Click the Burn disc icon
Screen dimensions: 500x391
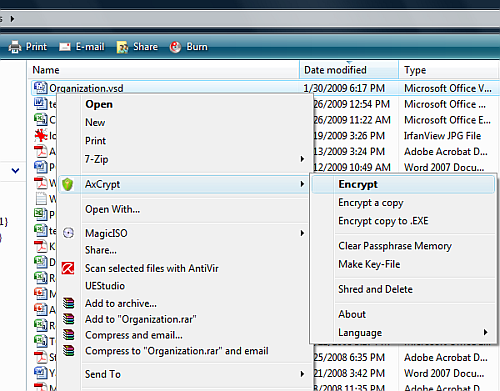coord(175,47)
